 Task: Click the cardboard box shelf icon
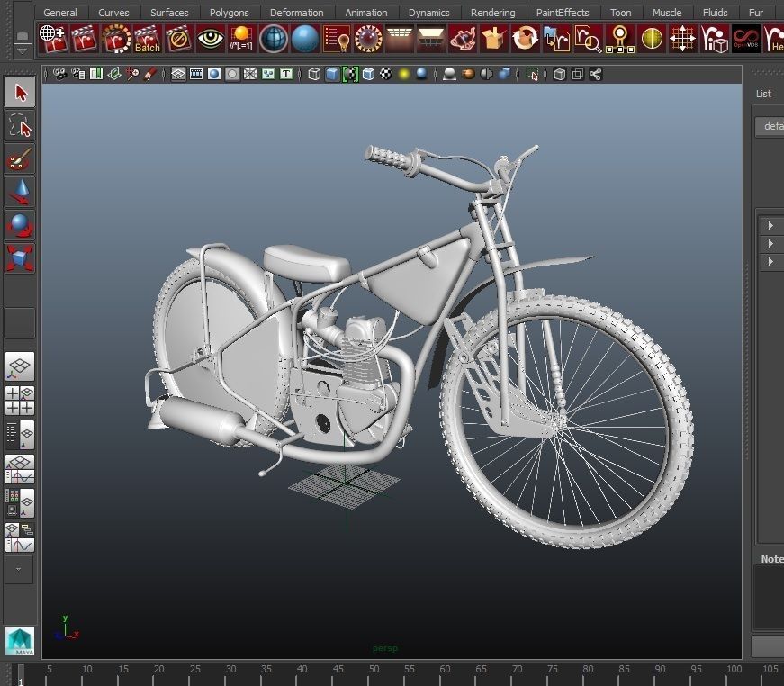point(494,39)
